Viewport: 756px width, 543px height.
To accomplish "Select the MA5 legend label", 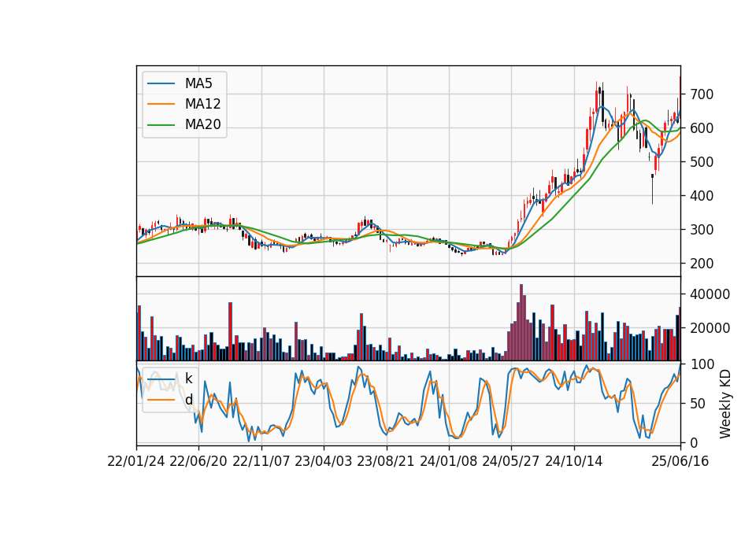I will 198,83.
